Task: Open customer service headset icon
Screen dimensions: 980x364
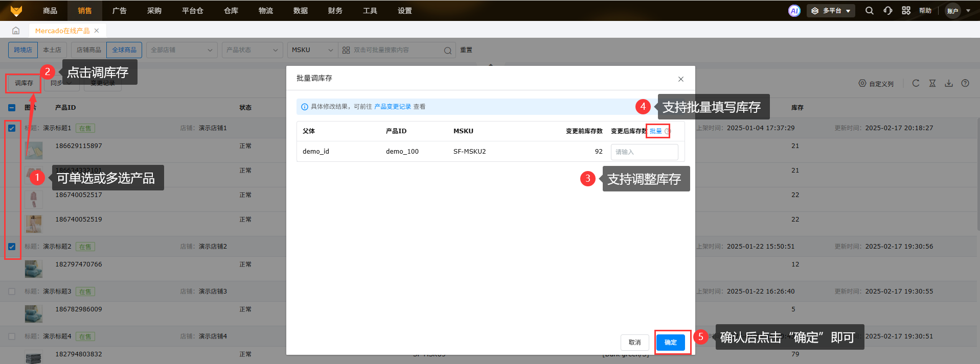Action: click(x=888, y=11)
